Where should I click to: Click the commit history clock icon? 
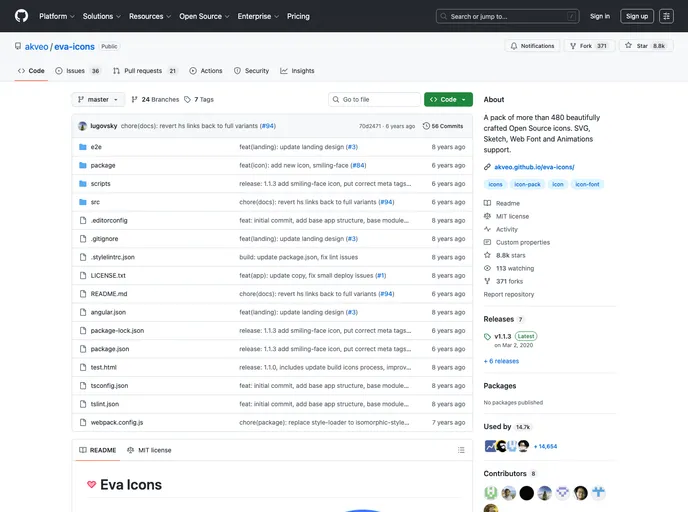(427, 126)
